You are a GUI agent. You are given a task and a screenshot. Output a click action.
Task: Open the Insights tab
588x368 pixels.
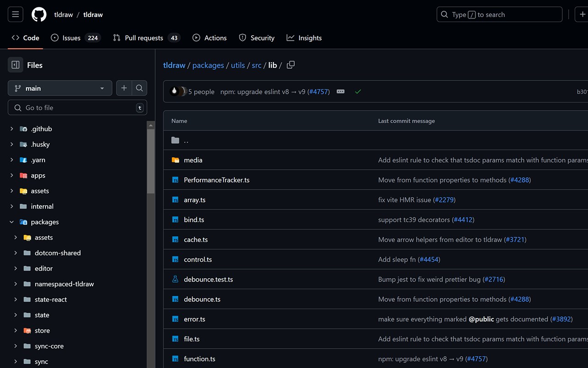[304, 38]
